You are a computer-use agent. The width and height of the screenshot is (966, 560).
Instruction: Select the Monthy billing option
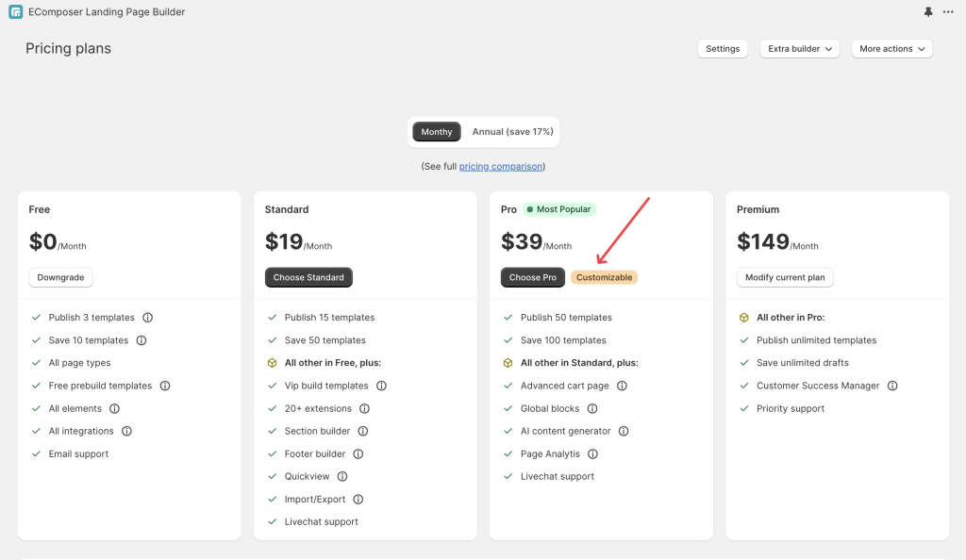tap(437, 132)
